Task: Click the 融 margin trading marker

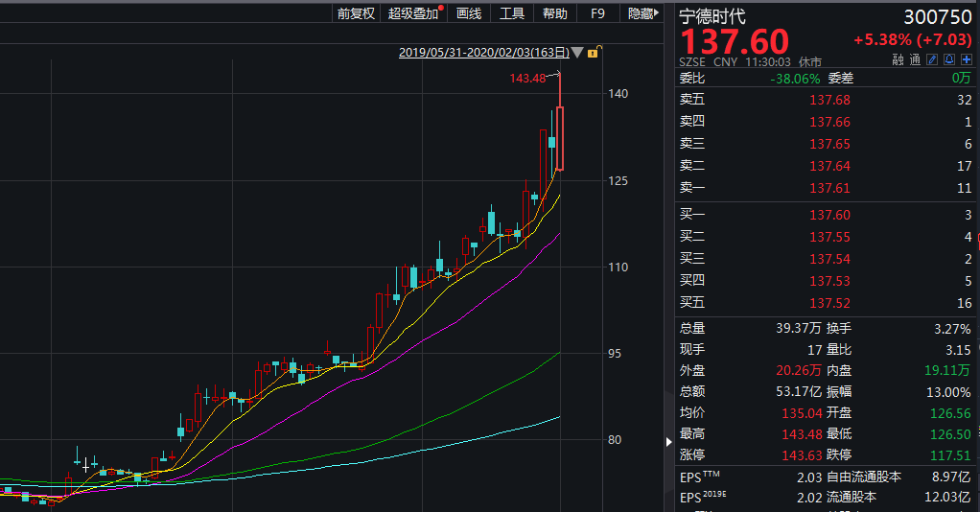Action: point(898,60)
